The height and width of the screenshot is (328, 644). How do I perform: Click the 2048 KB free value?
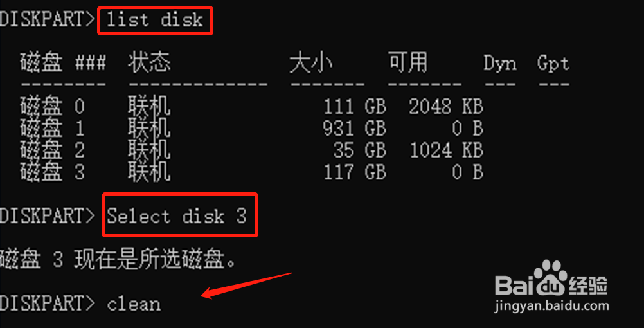click(x=445, y=107)
